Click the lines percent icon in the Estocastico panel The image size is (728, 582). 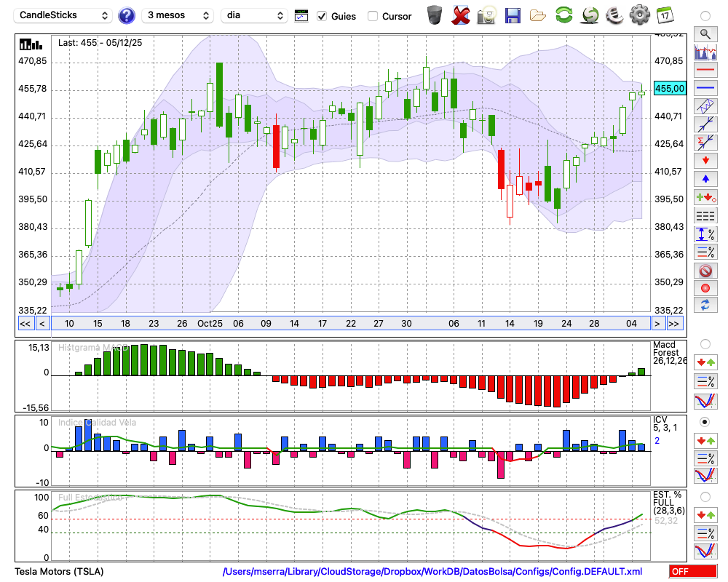[x=705, y=533]
